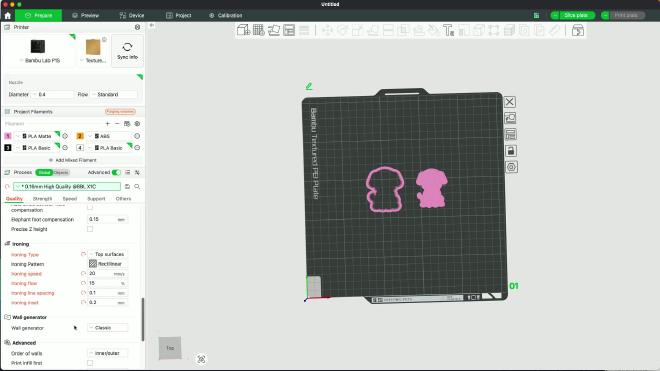
Task: Edit plate name pencil icon
Action: (309, 86)
